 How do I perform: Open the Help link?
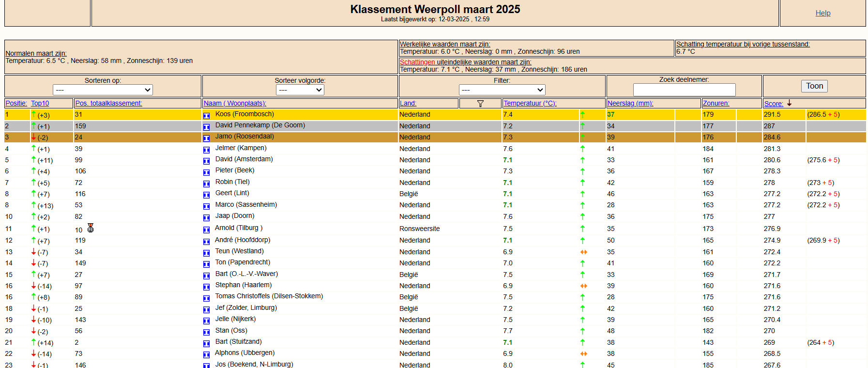(x=822, y=13)
